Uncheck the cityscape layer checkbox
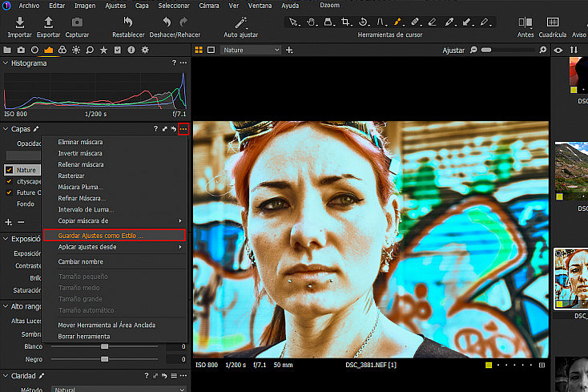Viewport: 588px width, 392px height. pyautogui.click(x=10, y=181)
